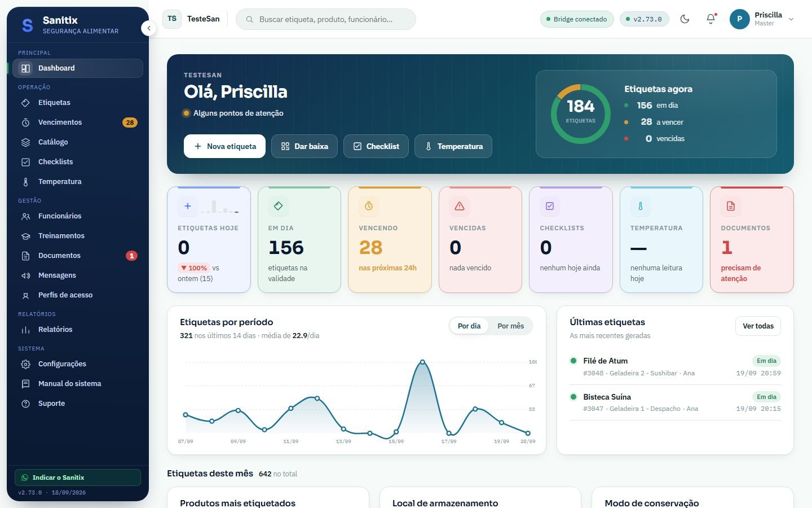Click Temperatura quick action button
The width and height of the screenshot is (812, 508).
453,146
